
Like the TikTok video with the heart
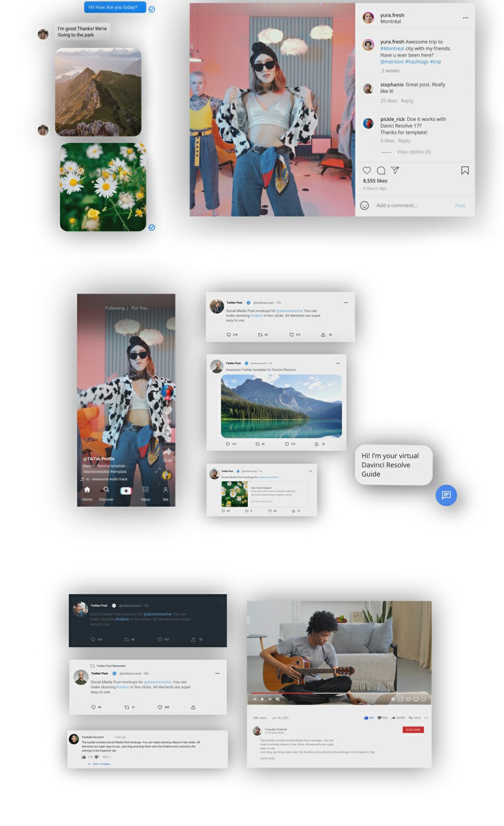[167, 412]
